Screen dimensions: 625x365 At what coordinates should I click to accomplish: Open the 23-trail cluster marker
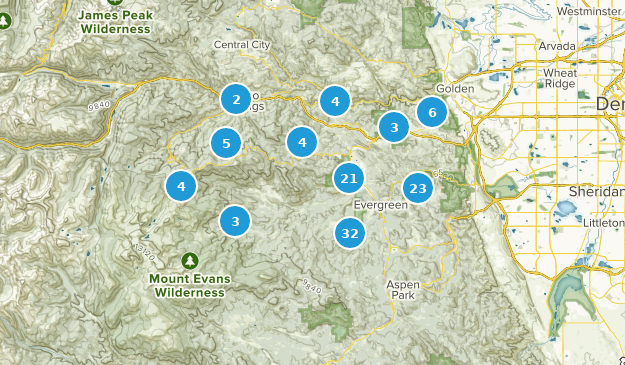pyautogui.click(x=418, y=188)
